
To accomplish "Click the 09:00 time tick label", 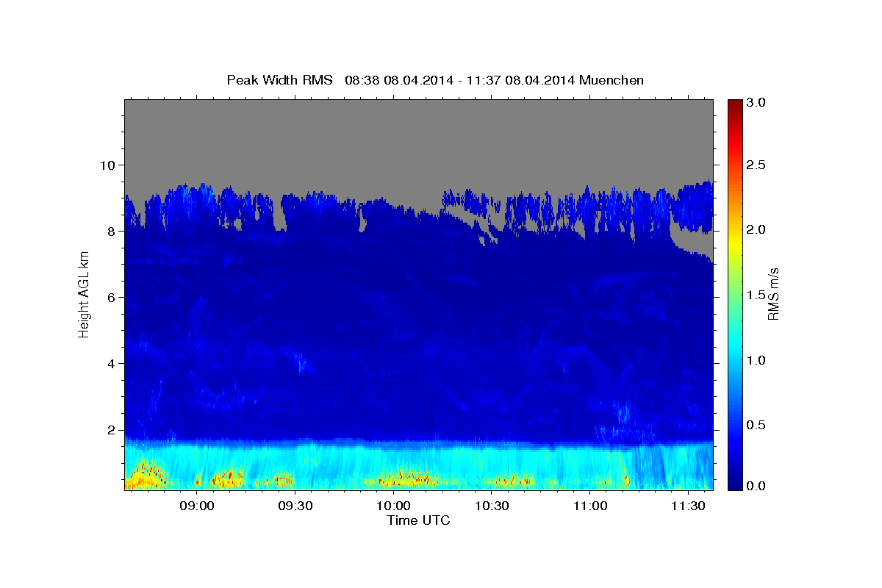I will [197, 506].
